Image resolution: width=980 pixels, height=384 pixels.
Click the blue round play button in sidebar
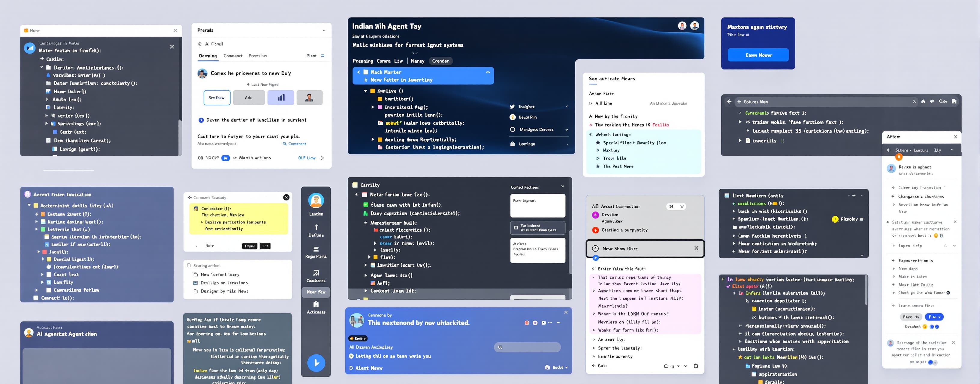coord(316,363)
